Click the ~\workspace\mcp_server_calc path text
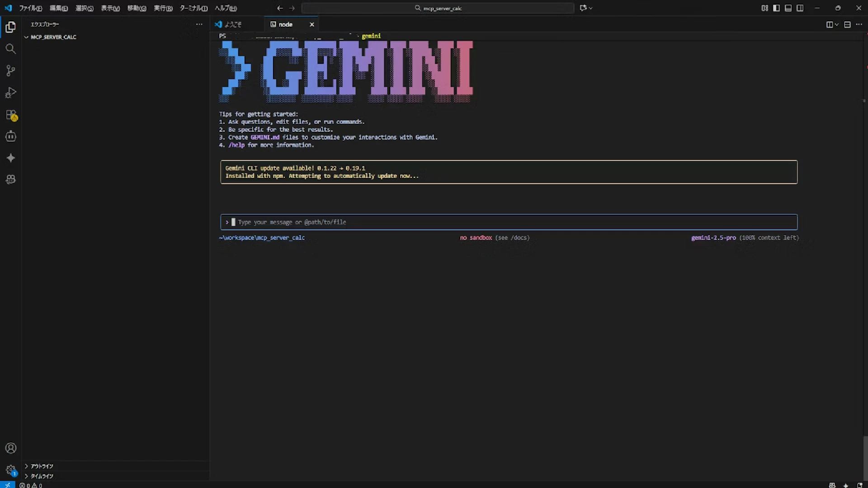Viewport: 868px width, 488px height. (262, 238)
